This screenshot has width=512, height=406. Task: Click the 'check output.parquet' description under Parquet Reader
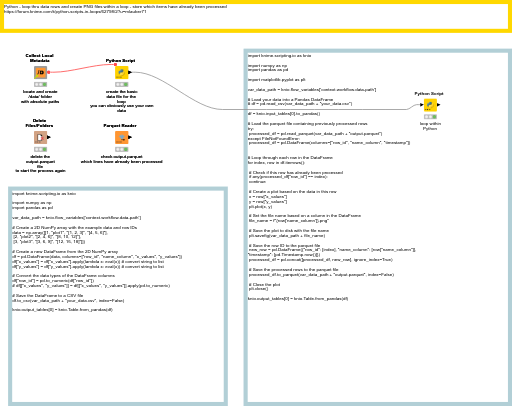[x=121, y=159]
